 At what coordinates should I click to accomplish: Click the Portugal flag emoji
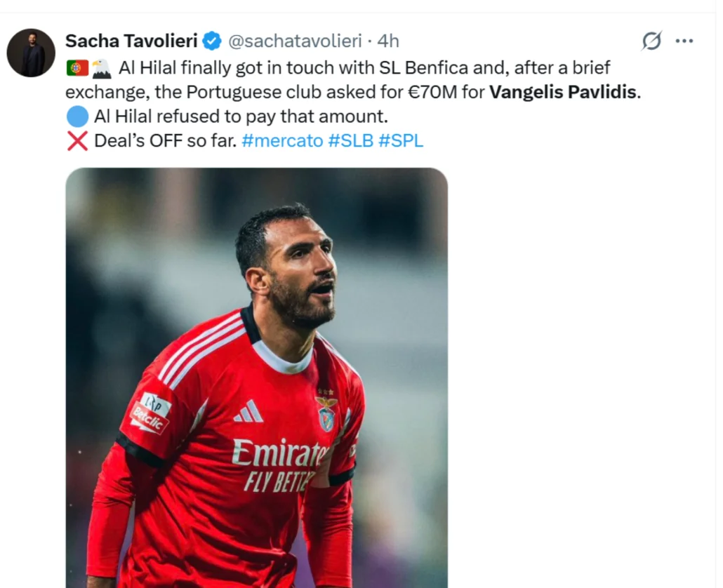click(x=77, y=68)
